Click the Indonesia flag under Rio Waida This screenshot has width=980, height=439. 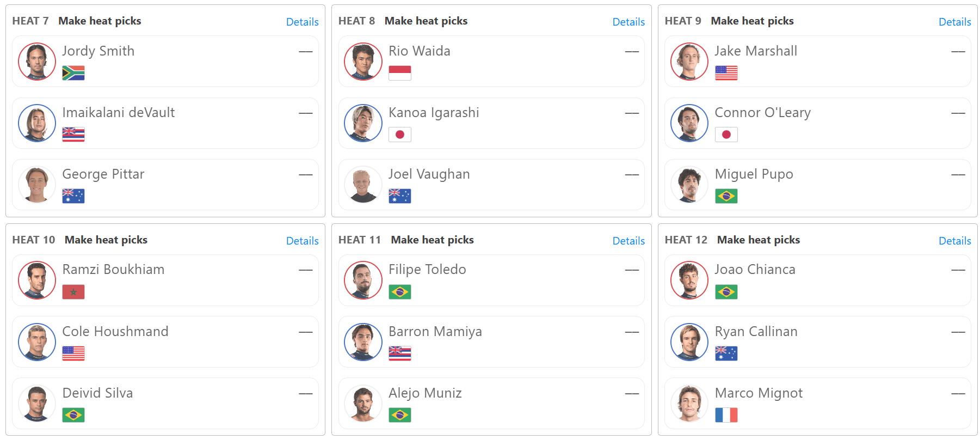400,73
